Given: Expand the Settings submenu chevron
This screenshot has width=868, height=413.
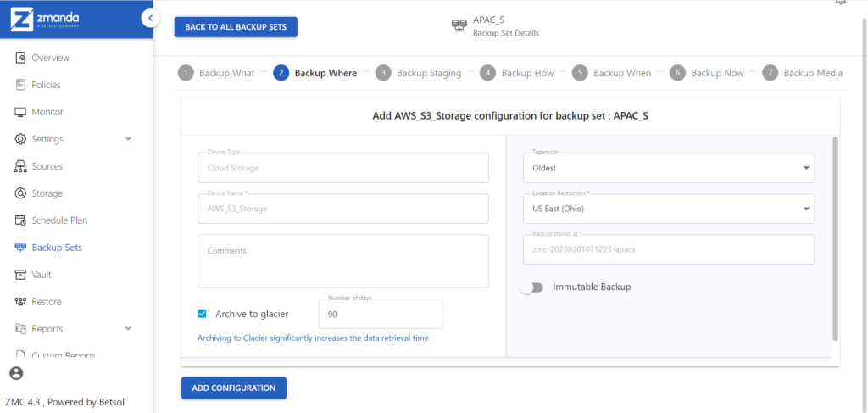Looking at the screenshot, I should (129, 139).
